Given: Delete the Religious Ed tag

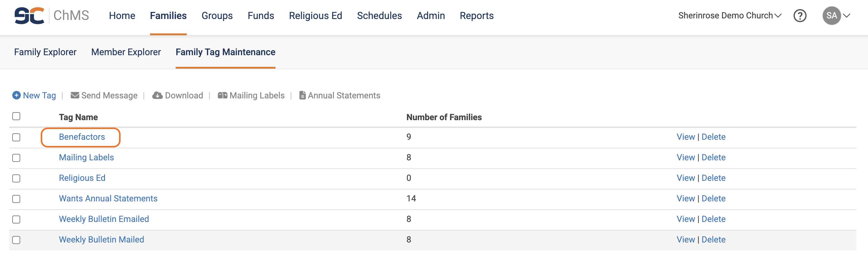Looking at the screenshot, I should [713, 178].
